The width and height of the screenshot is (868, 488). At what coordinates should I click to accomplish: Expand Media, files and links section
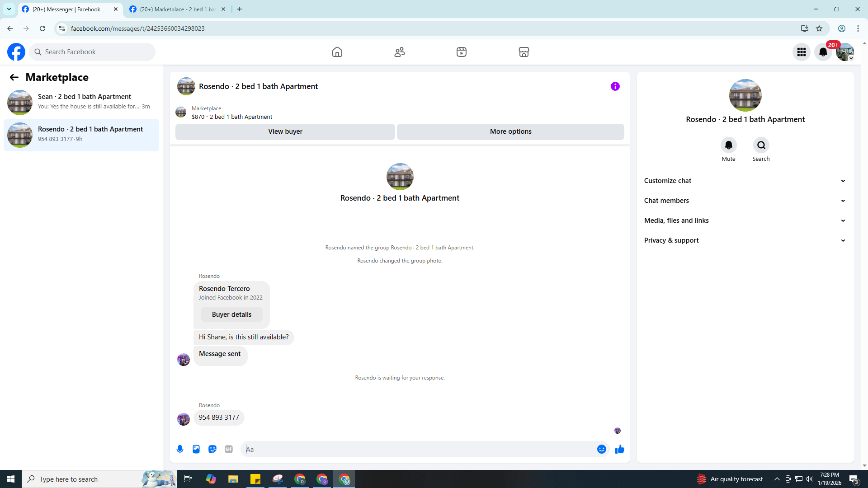(745, 221)
